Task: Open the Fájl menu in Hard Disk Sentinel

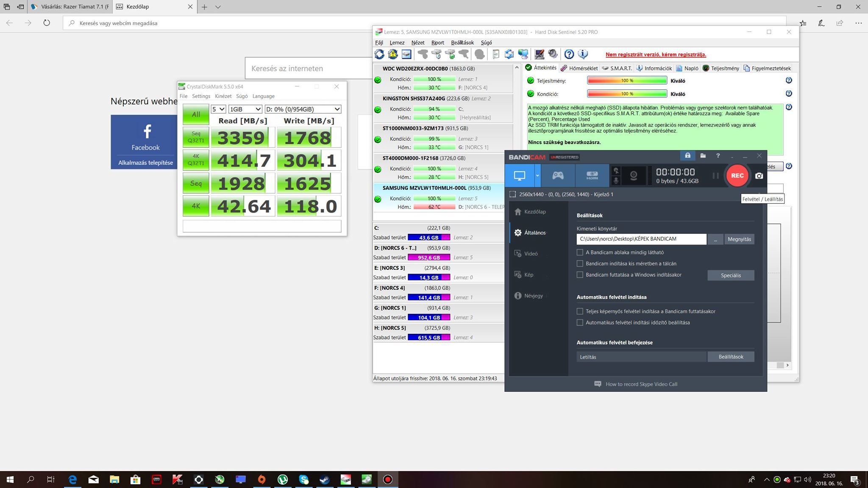Action: (379, 42)
